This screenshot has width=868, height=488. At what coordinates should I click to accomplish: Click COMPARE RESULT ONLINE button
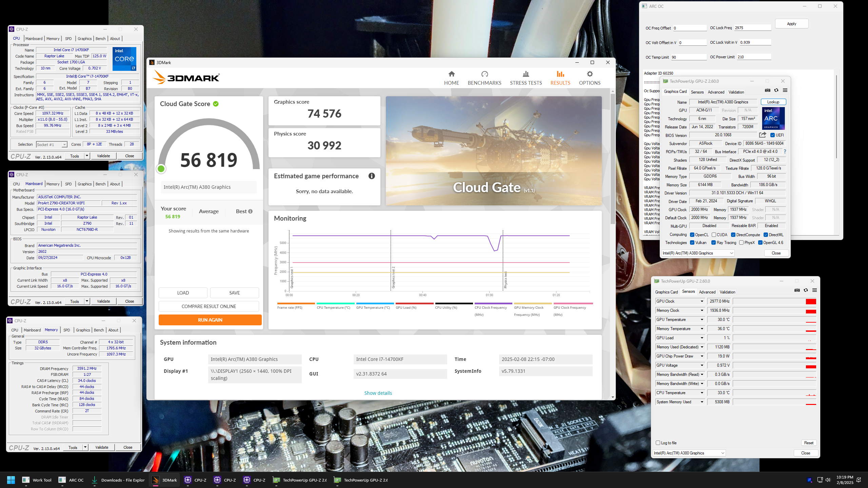(x=209, y=306)
